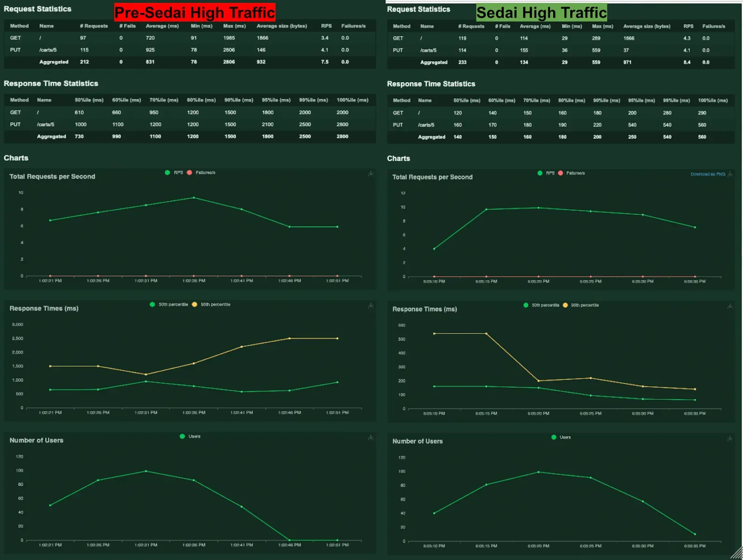Click Pre-Sedai 'Charts' section heading
743x560 pixels.
pyautogui.click(x=16, y=158)
